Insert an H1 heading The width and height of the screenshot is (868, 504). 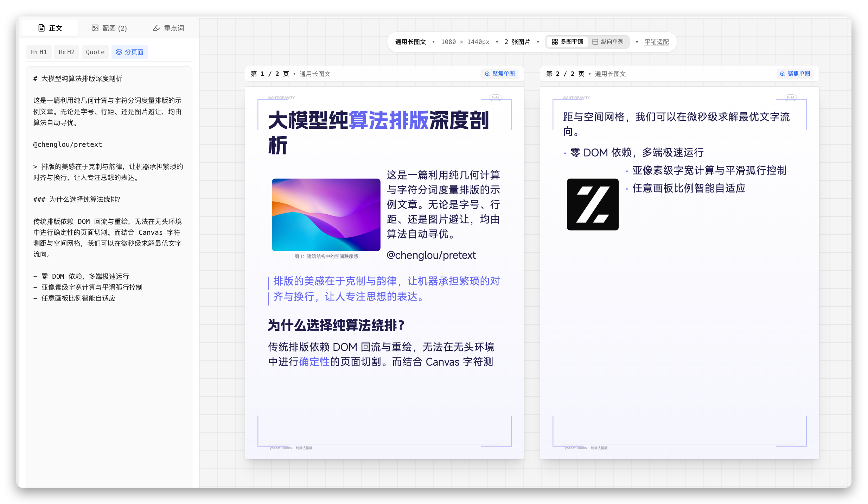tap(39, 52)
